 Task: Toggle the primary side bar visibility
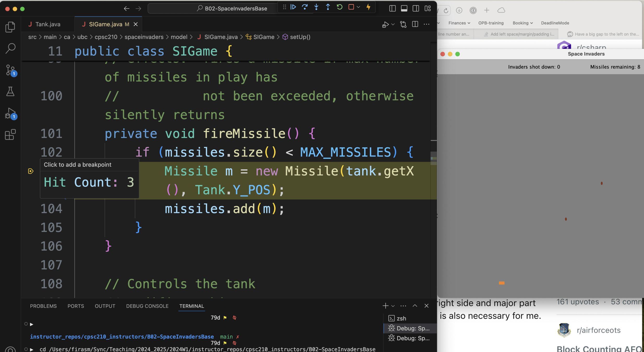[392, 9]
